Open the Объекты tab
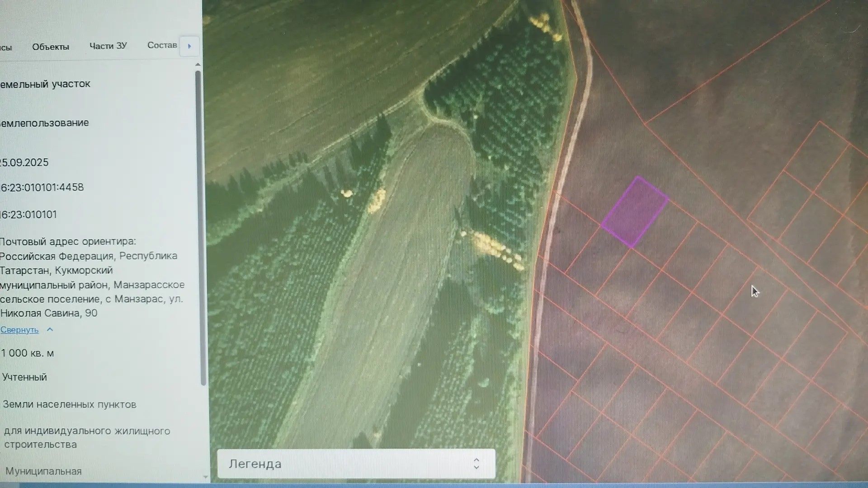The image size is (868, 488). point(51,47)
